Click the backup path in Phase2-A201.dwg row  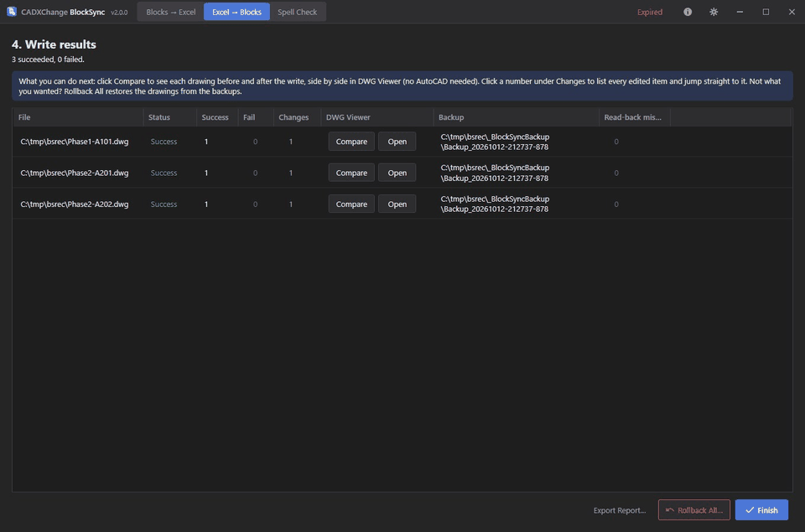495,173
